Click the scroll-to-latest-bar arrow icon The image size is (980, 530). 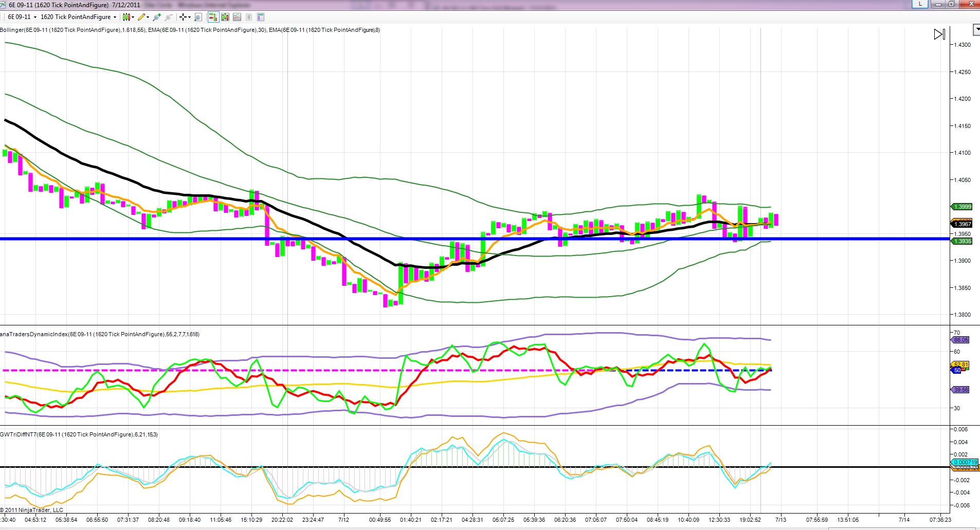tap(939, 34)
